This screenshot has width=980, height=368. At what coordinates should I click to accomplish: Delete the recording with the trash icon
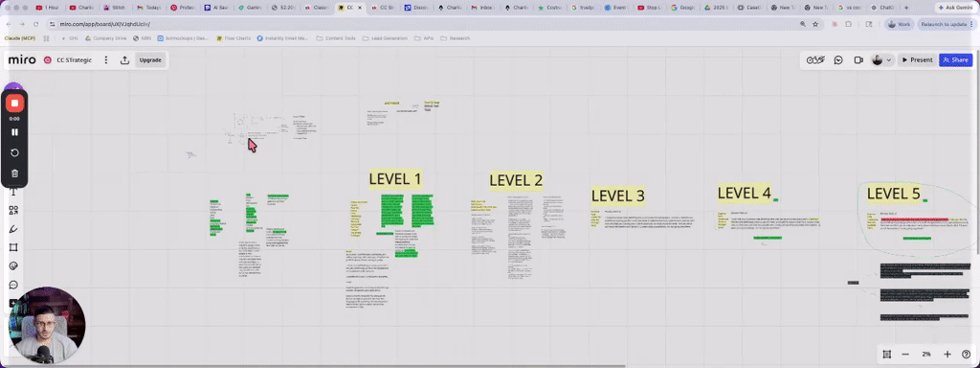(x=15, y=173)
